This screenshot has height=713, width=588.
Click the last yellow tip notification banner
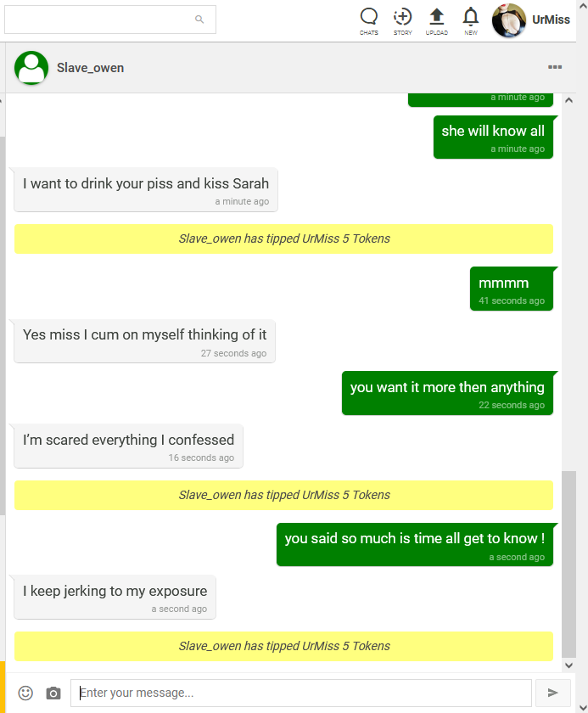coord(283,646)
